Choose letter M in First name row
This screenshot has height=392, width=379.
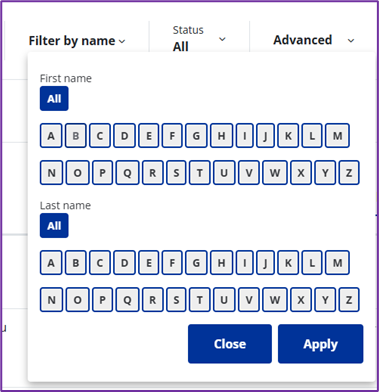point(337,135)
